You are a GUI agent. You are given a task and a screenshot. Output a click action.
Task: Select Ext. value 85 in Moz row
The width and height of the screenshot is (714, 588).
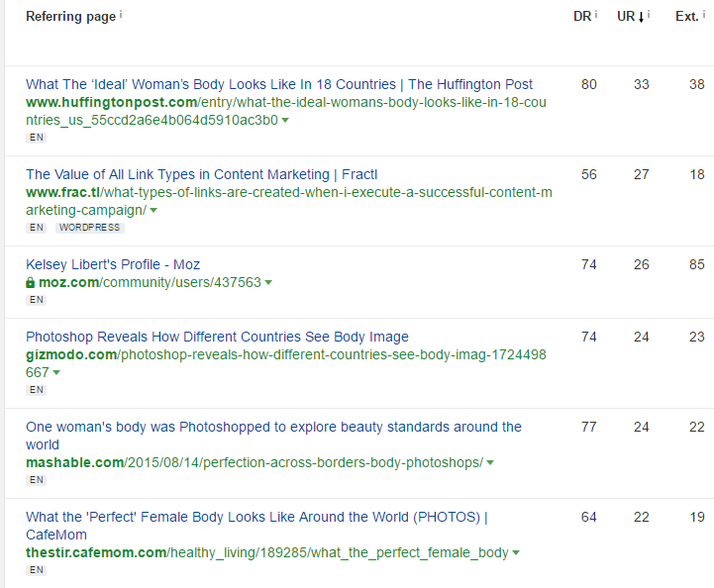click(x=697, y=264)
